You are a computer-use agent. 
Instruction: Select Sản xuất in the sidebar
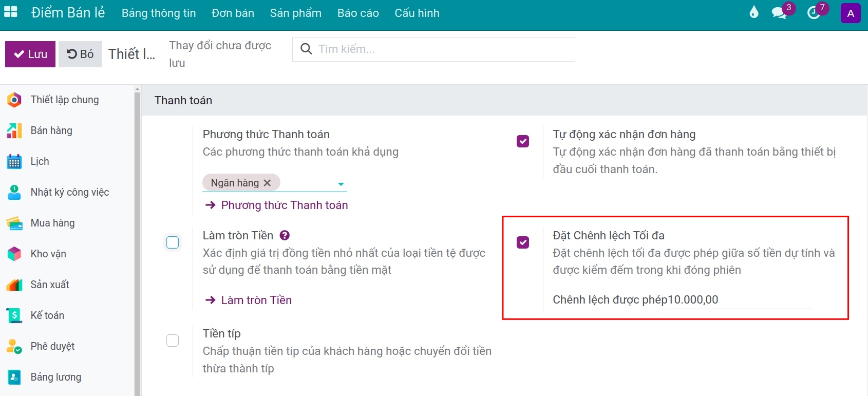tap(50, 285)
